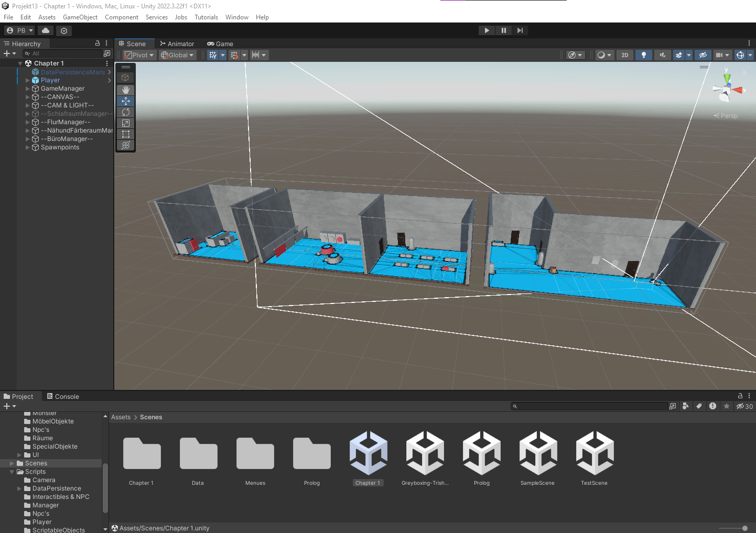Toggle hidden objects visibility in Scene
The height and width of the screenshot is (533, 756).
pyautogui.click(x=703, y=55)
